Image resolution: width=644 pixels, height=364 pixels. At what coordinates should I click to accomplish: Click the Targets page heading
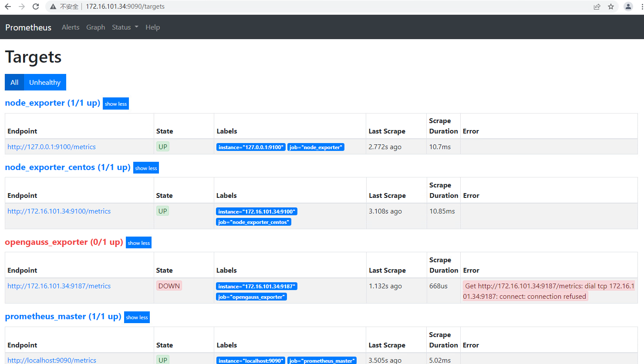coord(33,57)
